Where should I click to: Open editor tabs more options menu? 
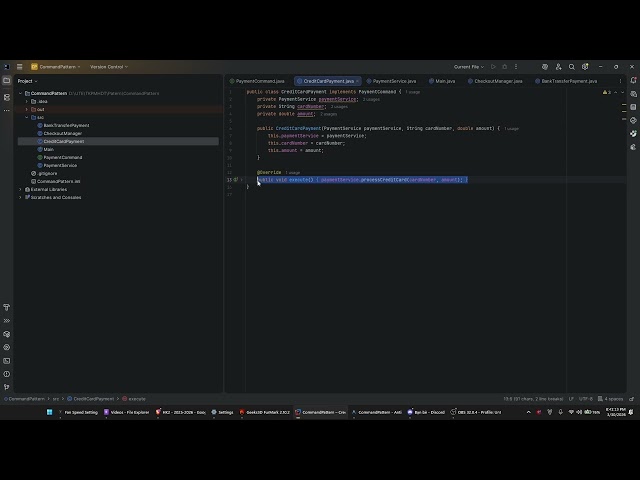point(620,81)
